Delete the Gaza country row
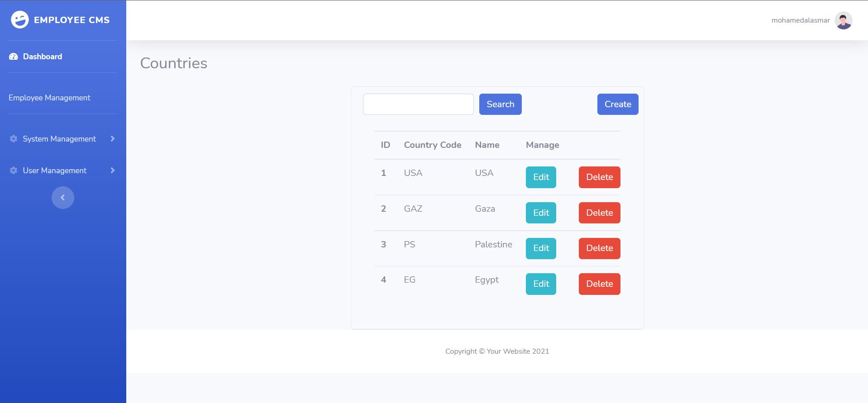 tap(599, 213)
